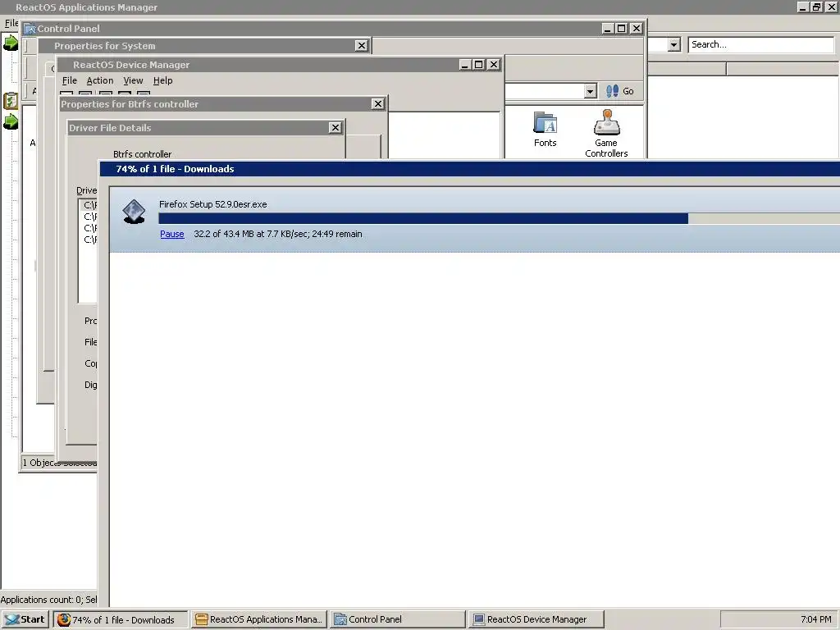This screenshot has width=840, height=630.
Task: Open Device Manager Action menu
Action: (99, 80)
